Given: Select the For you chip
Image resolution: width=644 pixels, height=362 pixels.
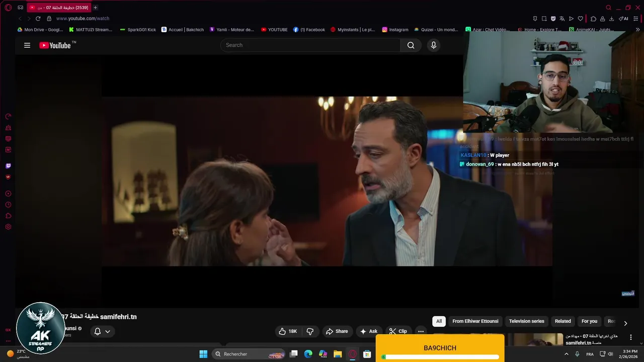Looking at the screenshot, I should point(589,321).
